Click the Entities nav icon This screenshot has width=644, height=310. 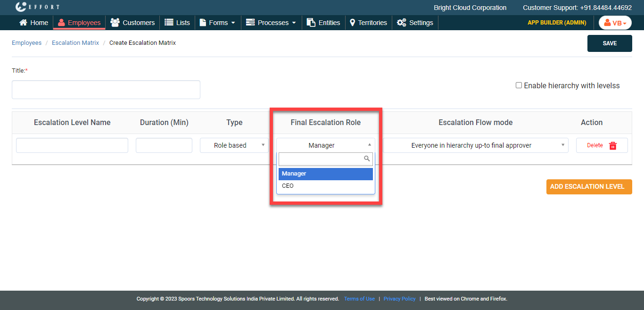(311, 23)
